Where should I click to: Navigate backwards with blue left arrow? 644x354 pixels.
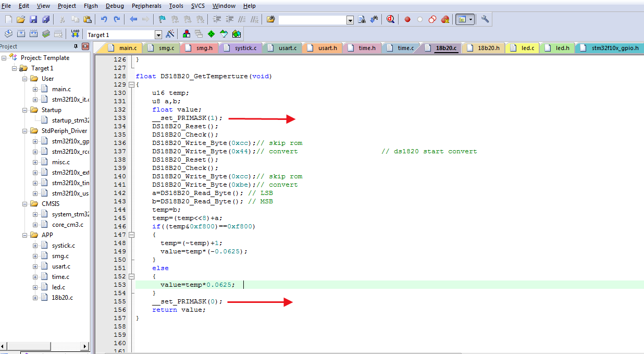click(133, 19)
